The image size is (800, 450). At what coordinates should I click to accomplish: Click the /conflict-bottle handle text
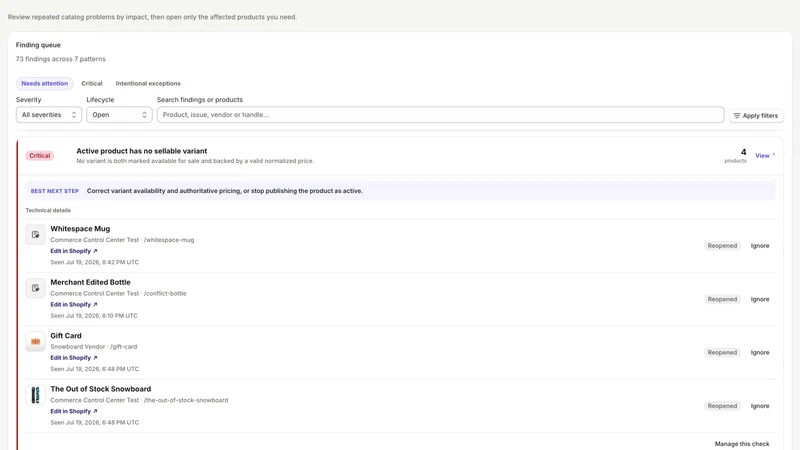coord(165,293)
